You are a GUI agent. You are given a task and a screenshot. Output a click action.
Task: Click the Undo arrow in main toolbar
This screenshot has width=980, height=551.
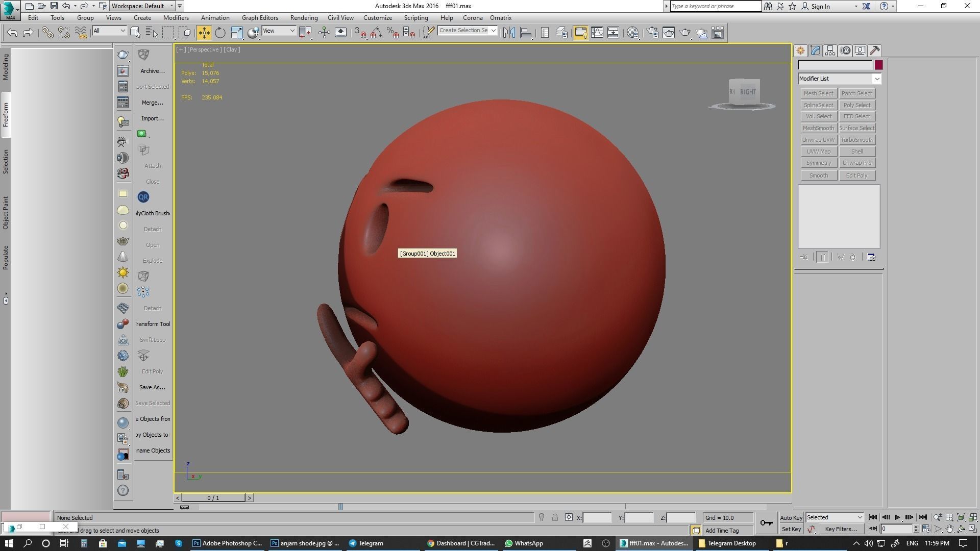tap(12, 33)
